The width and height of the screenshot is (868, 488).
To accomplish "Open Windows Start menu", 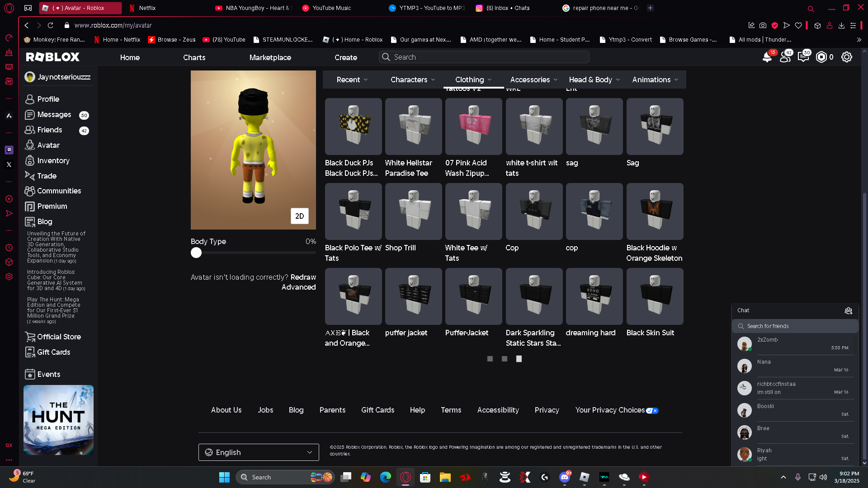I will [224, 477].
